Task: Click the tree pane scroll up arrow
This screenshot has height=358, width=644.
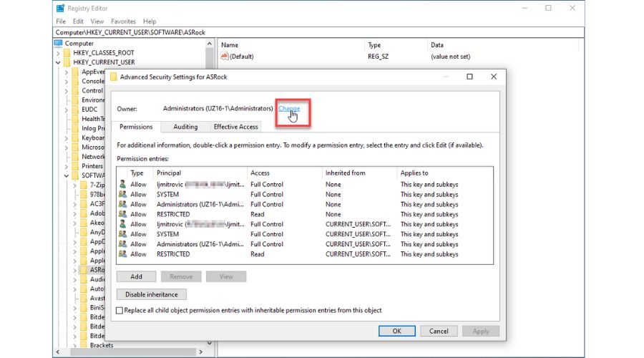Action: pyautogui.click(x=210, y=44)
